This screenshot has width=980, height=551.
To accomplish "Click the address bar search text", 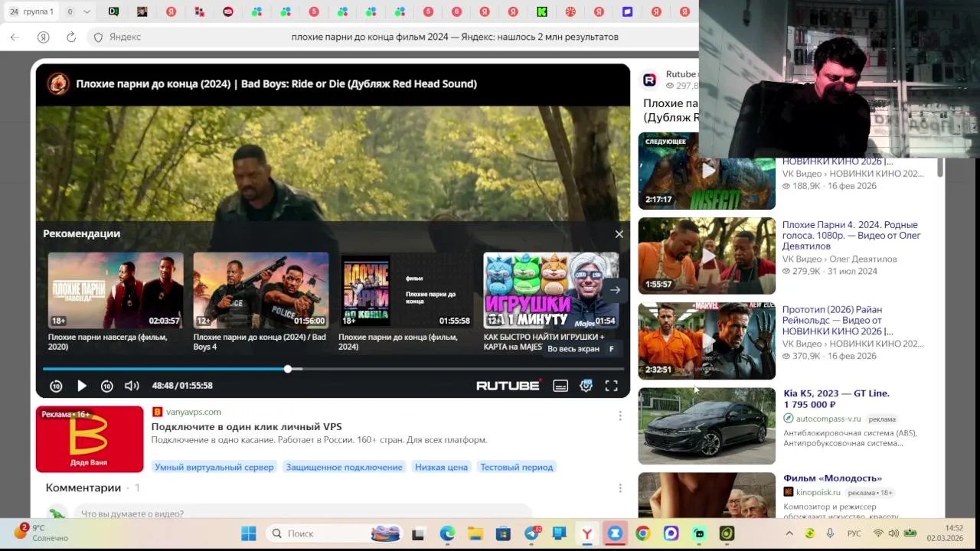I will point(455,37).
